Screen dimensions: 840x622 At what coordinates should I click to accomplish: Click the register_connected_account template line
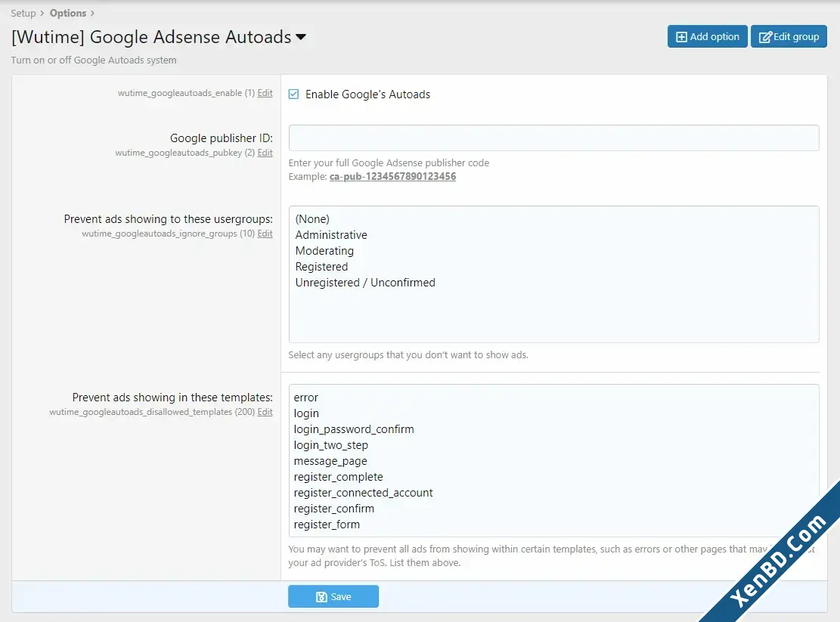[363, 493]
